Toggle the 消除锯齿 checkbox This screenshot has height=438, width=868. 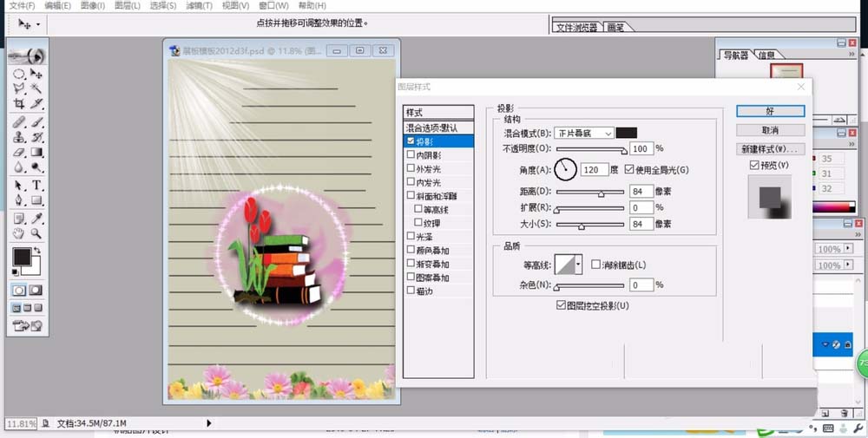(x=595, y=265)
